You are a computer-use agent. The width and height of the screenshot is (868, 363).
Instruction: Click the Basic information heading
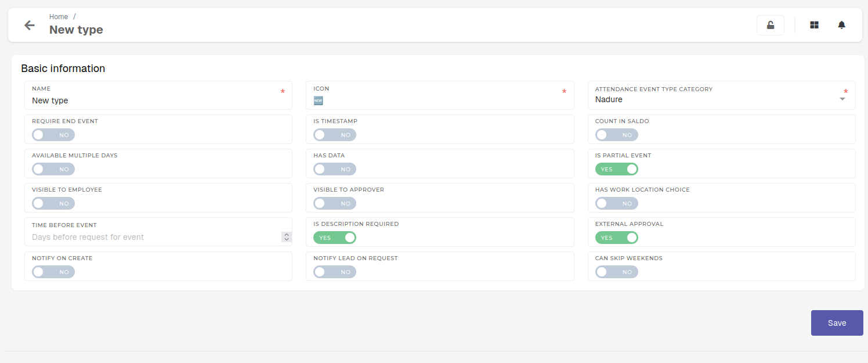[63, 69]
